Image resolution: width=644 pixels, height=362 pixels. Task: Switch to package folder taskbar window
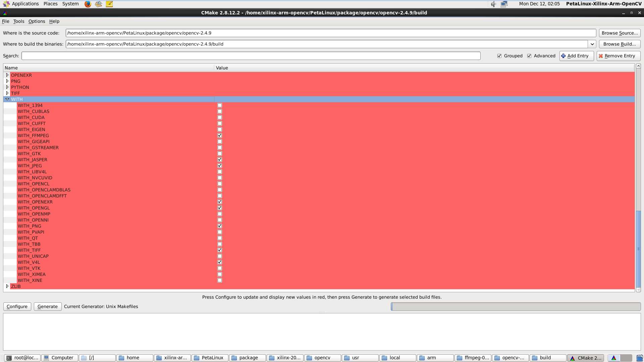point(248,358)
